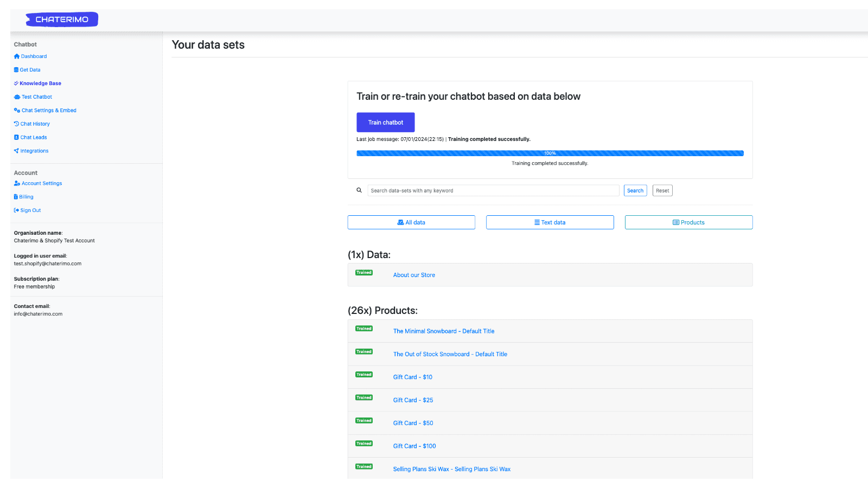Open Account Settings in the sidebar
The height and width of the screenshot is (488, 868).
[x=42, y=183]
